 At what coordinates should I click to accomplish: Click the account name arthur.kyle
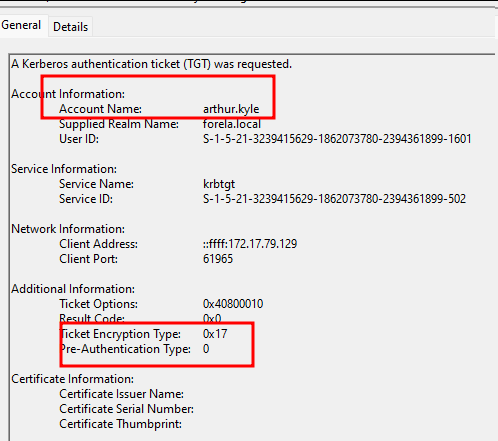[x=231, y=109]
